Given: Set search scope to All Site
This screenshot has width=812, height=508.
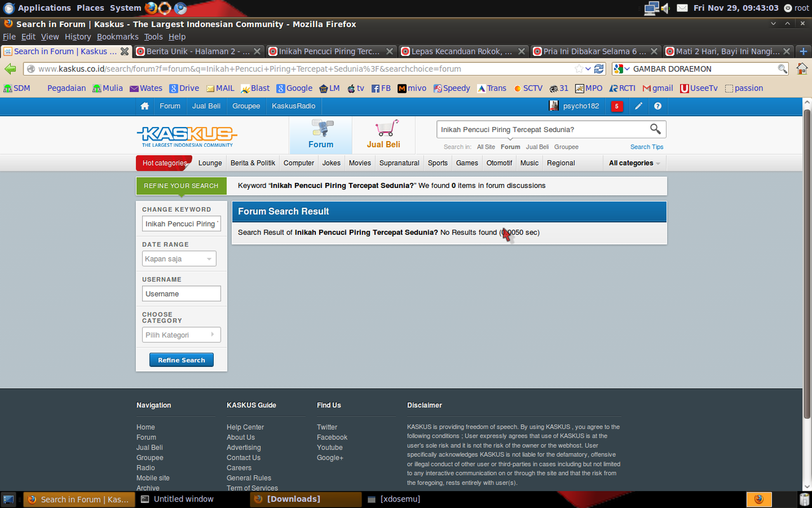Looking at the screenshot, I should (486, 147).
